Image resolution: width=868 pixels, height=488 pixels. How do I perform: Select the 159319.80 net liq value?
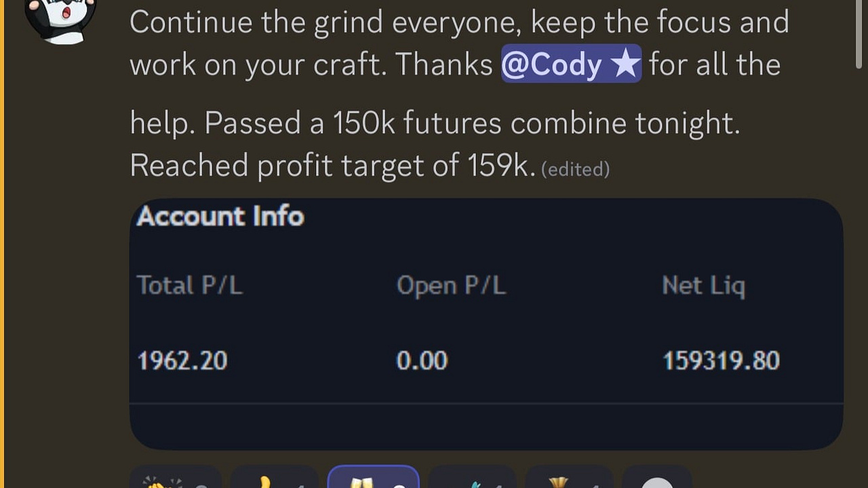[x=721, y=360]
